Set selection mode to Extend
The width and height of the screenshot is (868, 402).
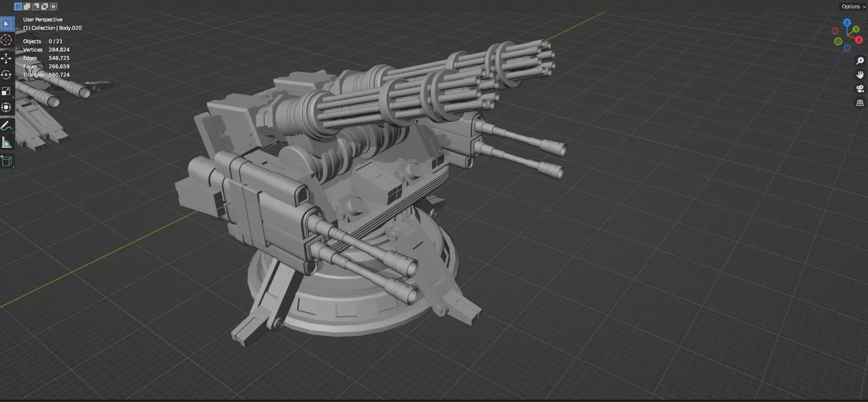pyautogui.click(x=27, y=6)
